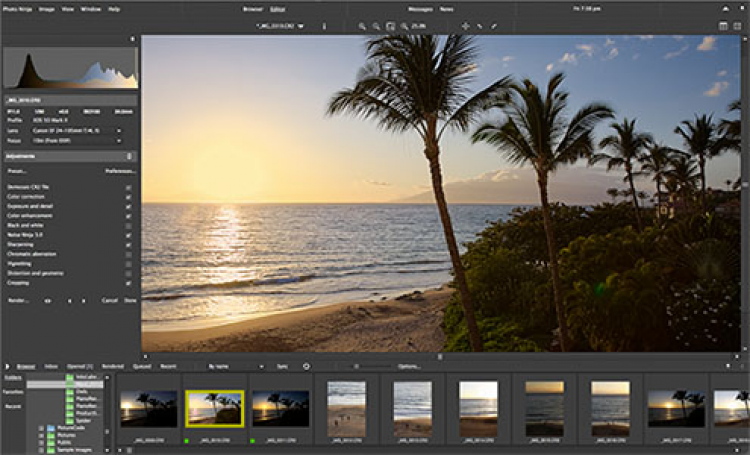
Task: Select the crosshair pan tool icon
Action: pos(465,25)
